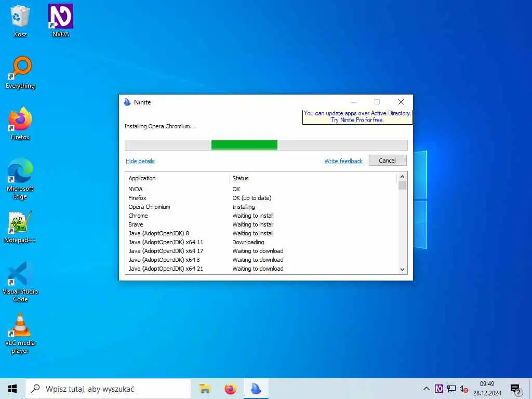This screenshot has height=399, width=532.
Task: Select the Visual Studio Code desktop shortcut
Action: coord(20,282)
